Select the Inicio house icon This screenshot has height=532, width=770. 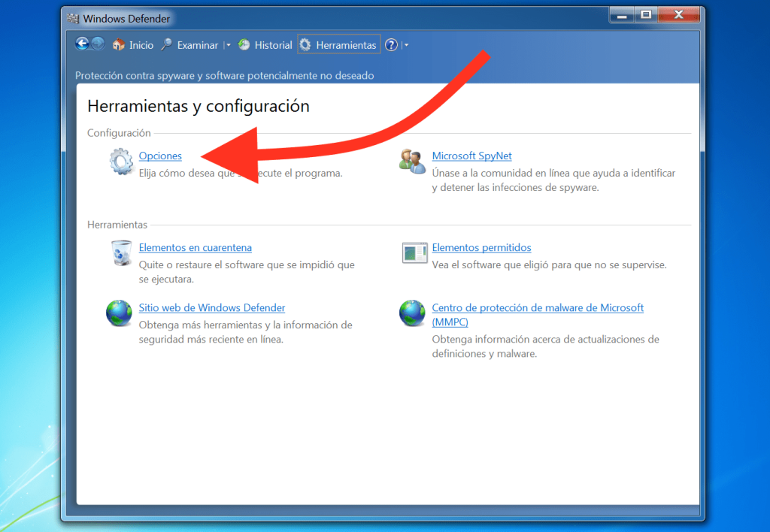pyautogui.click(x=120, y=44)
